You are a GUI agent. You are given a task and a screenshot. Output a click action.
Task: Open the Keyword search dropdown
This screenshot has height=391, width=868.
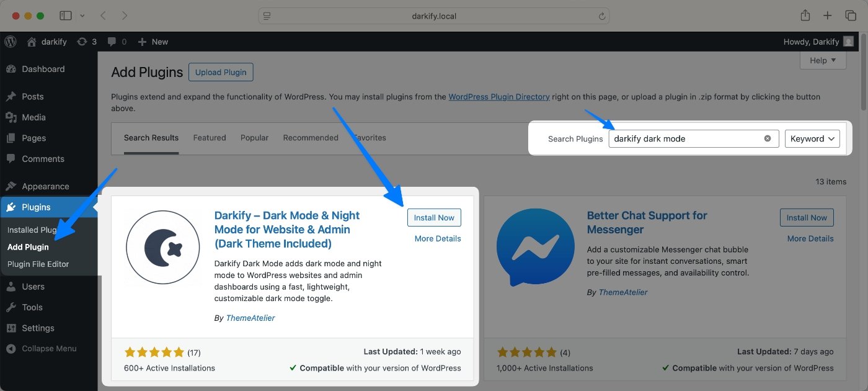tap(812, 138)
